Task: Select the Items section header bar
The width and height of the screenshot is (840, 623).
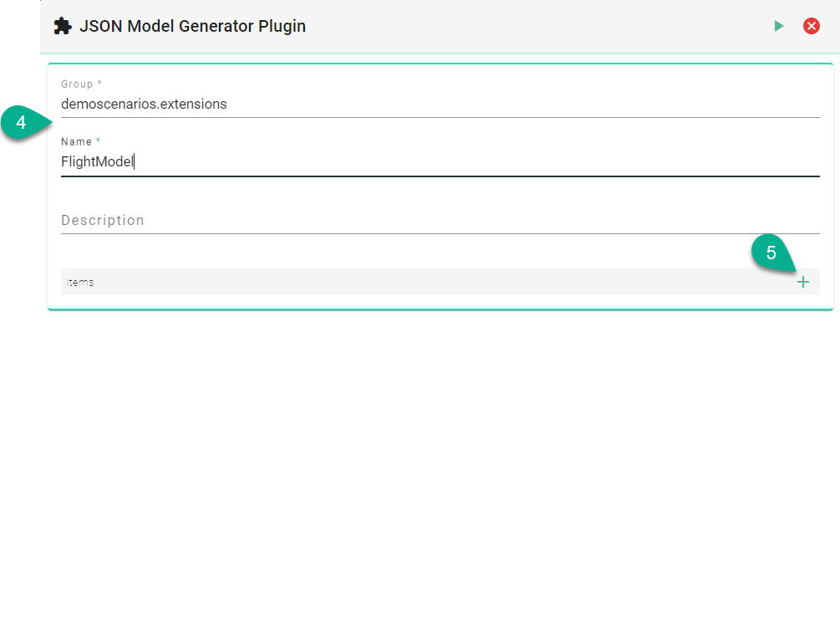Action: pyautogui.click(x=418, y=283)
